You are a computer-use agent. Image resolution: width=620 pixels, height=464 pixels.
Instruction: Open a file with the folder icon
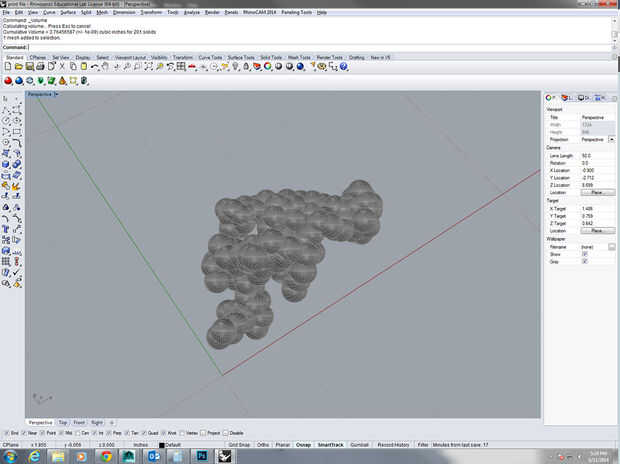(x=19, y=66)
